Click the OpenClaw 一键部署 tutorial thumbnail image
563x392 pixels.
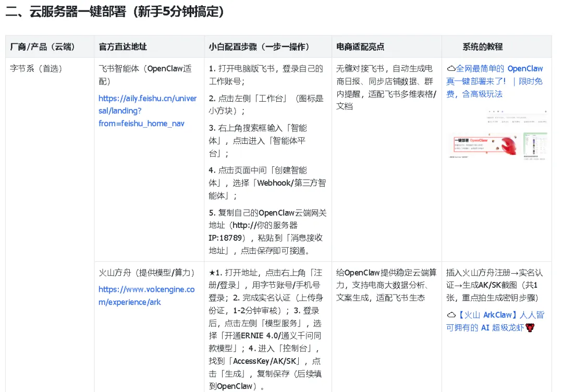tap(498, 135)
